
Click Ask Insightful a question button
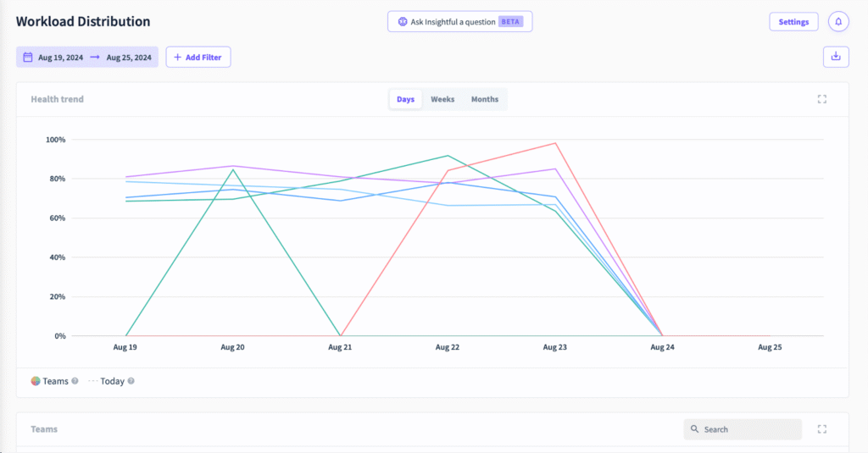(459, 22)
